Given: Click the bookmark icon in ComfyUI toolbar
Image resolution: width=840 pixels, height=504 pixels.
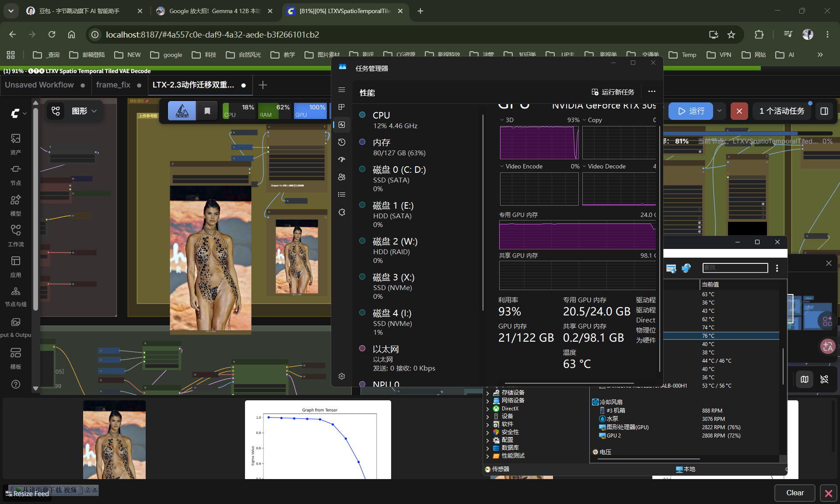Looking at the screenshot, I should 207,111.
